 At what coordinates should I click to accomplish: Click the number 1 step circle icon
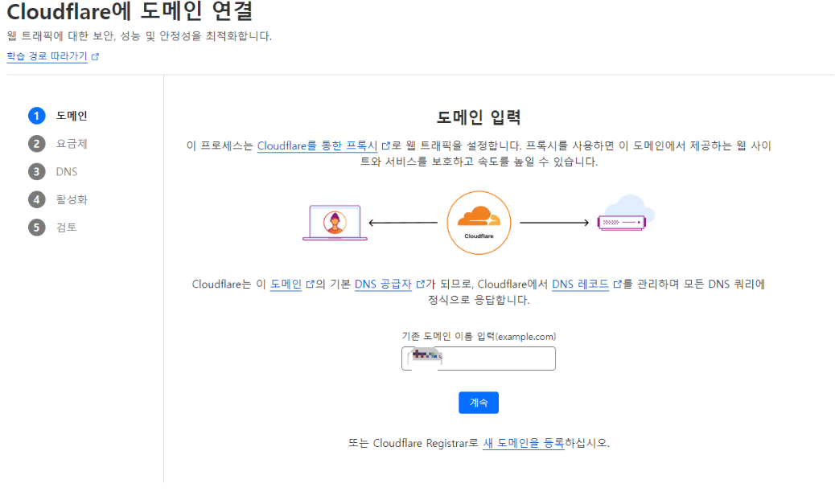pyautogui.click(x=36, y=116)
